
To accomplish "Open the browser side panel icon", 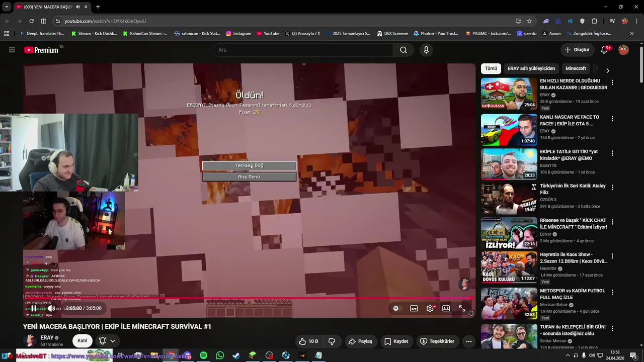I will point(43,21).
